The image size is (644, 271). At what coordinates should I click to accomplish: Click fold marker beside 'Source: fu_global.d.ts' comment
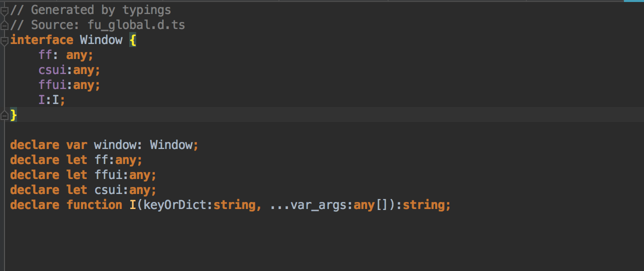(x=5, y=25)
